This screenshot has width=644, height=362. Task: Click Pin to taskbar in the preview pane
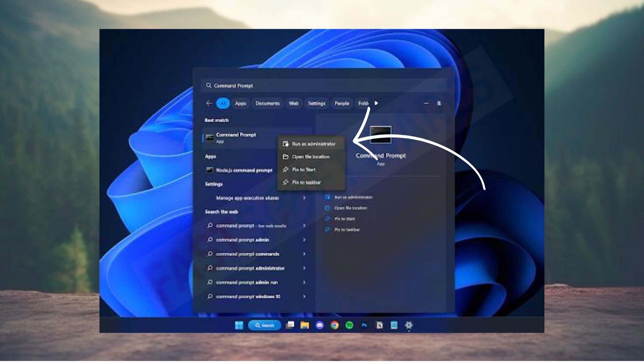(x=342, y=230)
